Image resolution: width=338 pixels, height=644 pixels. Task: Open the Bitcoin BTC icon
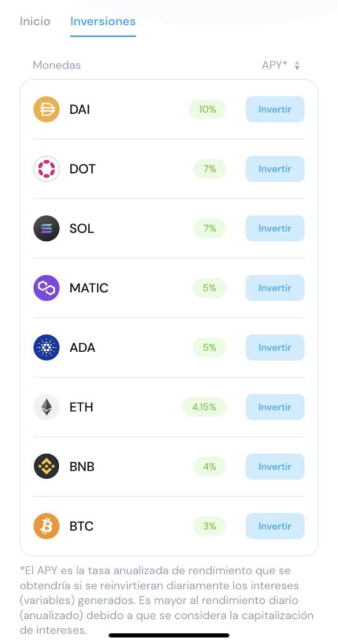coord(47,526)
